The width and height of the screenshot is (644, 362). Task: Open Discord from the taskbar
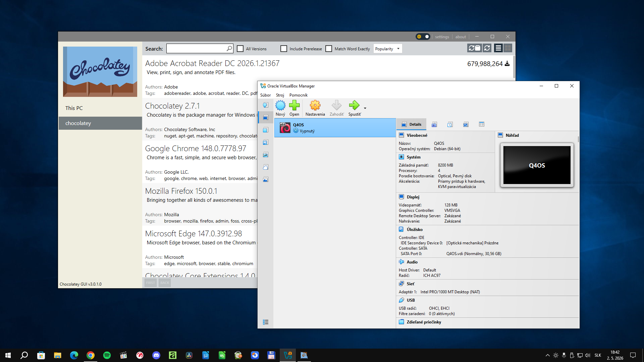coord(156,355)
